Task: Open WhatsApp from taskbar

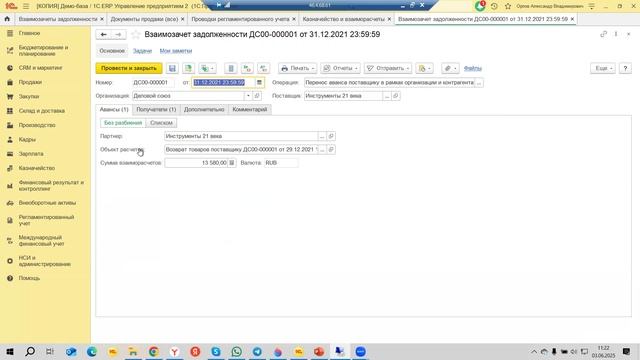Action: 236,351
